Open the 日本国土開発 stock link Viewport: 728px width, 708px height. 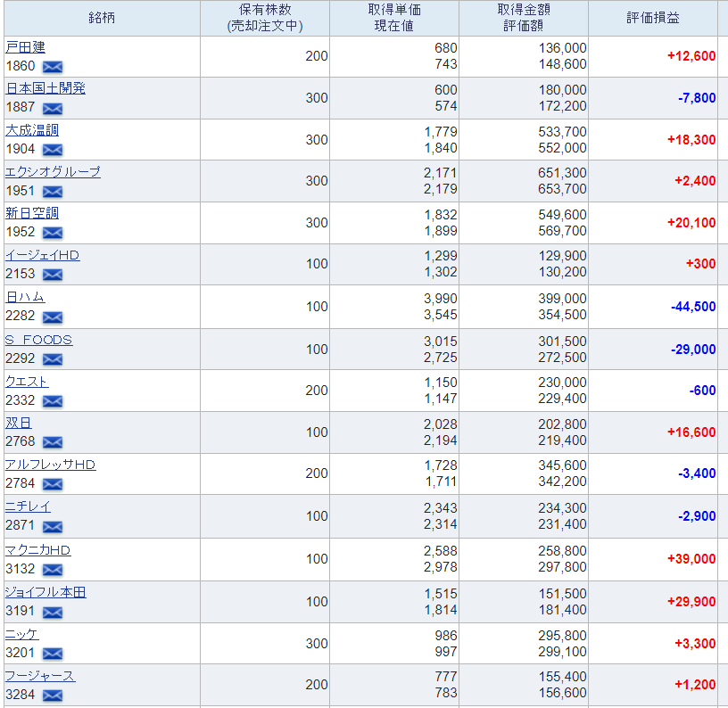click(x=45, y=88)
